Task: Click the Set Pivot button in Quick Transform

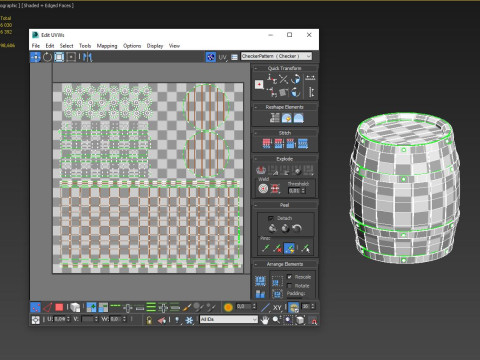Action: click(x=259, y=85)
